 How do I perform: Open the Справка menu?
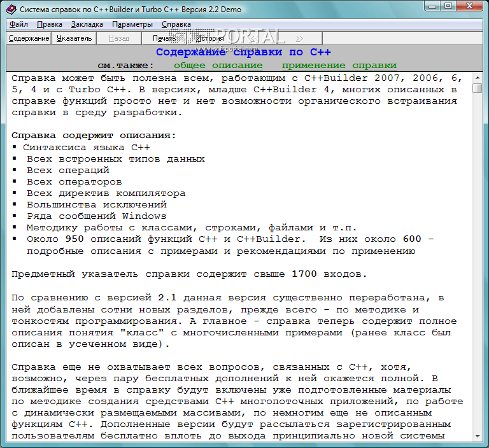[x=176, y=24]
